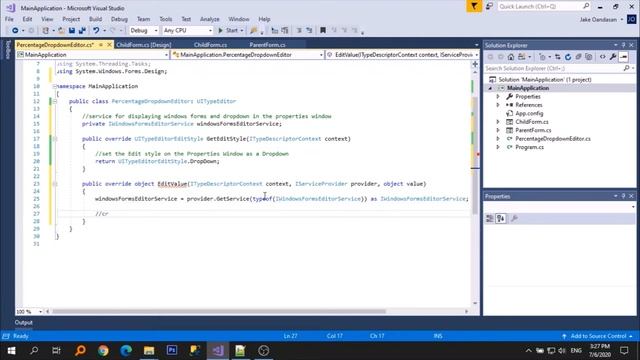Click the Open File folder icon
Image resolution: width=640 pixels, height=360 pixels.
61,30
